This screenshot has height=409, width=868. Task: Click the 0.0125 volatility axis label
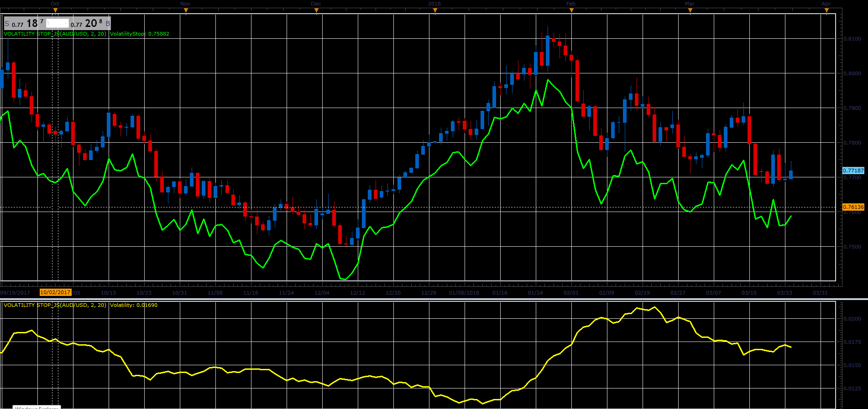(x=852, y=388)
